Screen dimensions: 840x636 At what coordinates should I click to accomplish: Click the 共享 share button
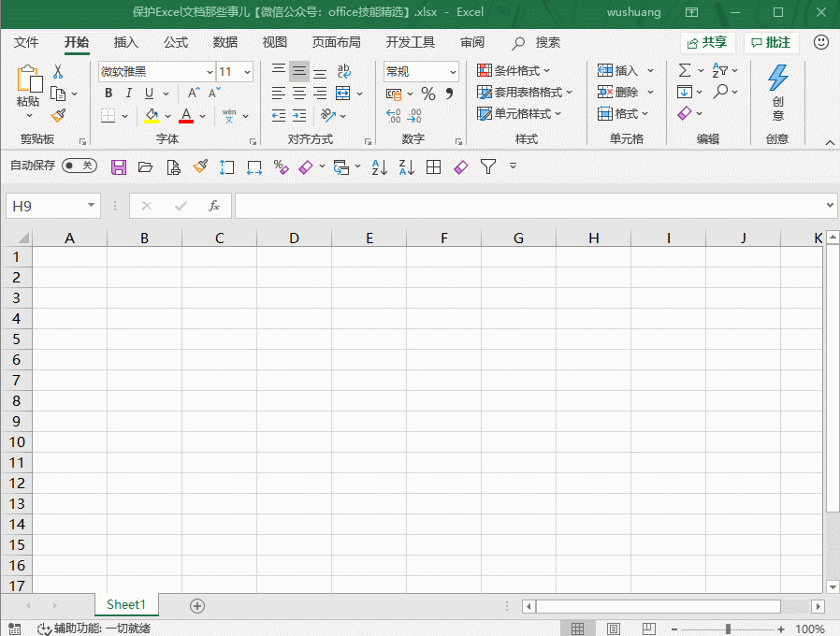707,42
